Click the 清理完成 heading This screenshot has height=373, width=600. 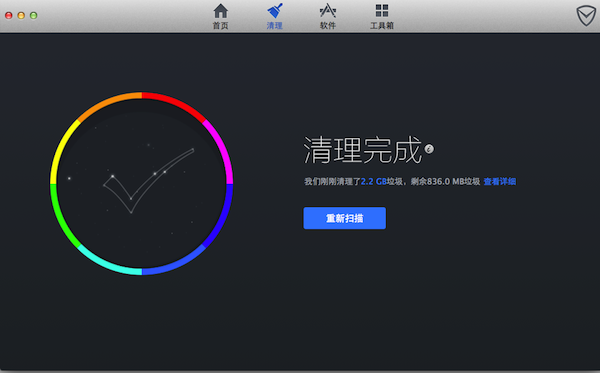362,150
